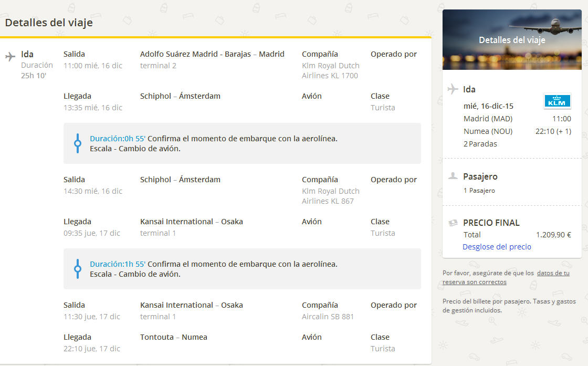Click 'Tontouta – Numea' arrival airport
The height and width of the screenshot is (366, 588).
coord(174,337)
